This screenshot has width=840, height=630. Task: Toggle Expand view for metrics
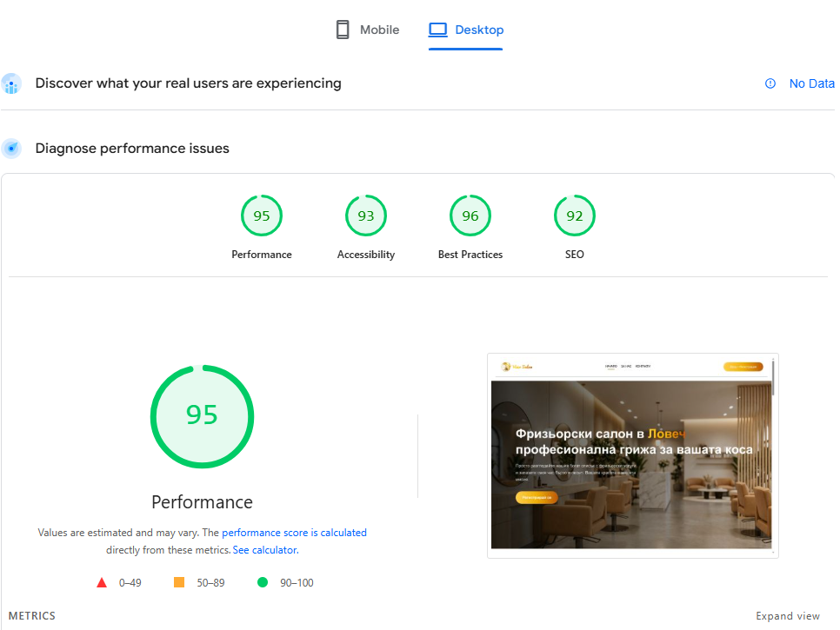click(788, 616)
